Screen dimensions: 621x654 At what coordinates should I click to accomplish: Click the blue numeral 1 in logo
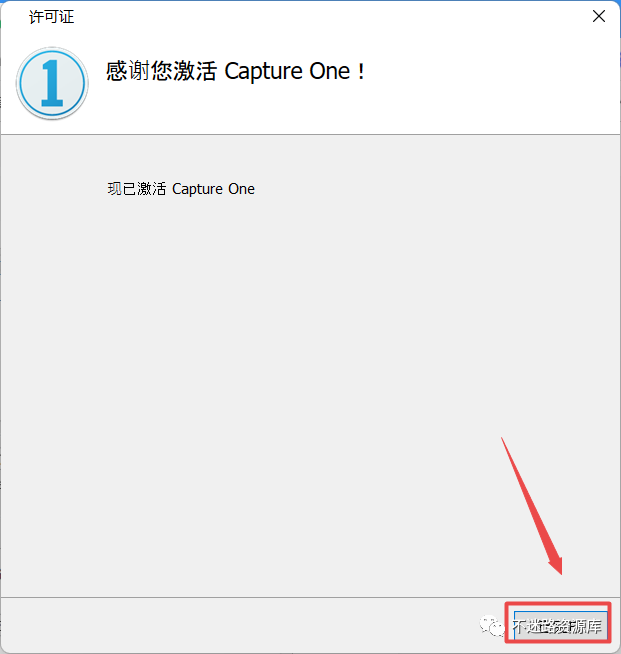[x=52, y=83]
